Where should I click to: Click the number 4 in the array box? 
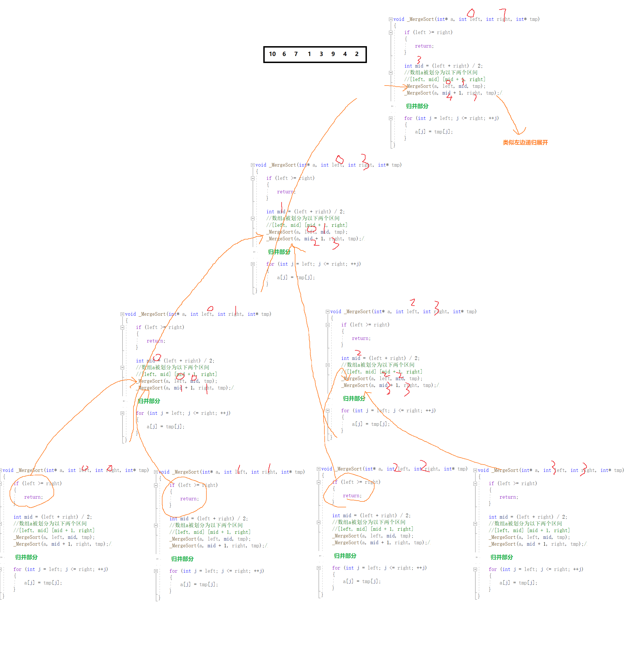[x=345, y=54]
